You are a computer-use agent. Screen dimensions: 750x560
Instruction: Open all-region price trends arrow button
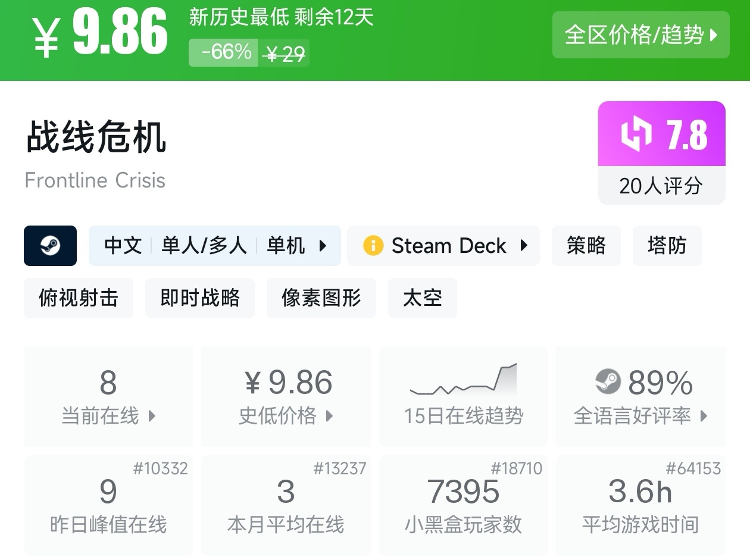(x=714, y=35)
